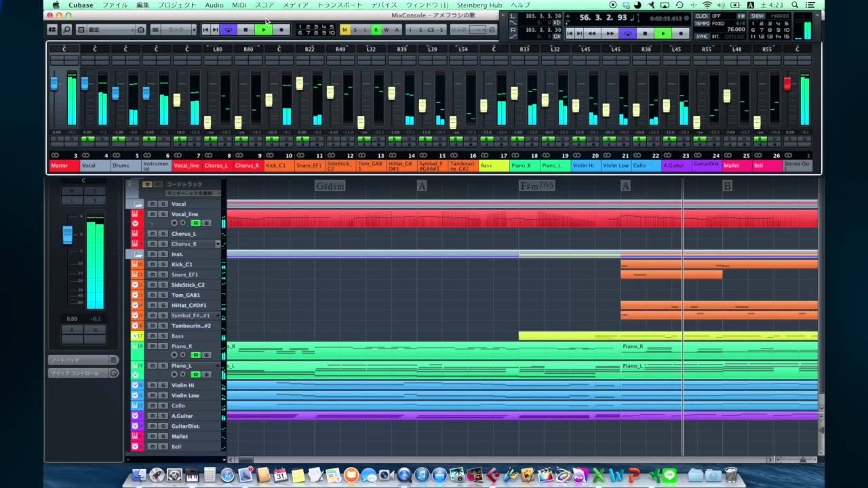Open the channel configuration dropdown in toolbar
Screen dimensions: 868x488
point(110,30)
